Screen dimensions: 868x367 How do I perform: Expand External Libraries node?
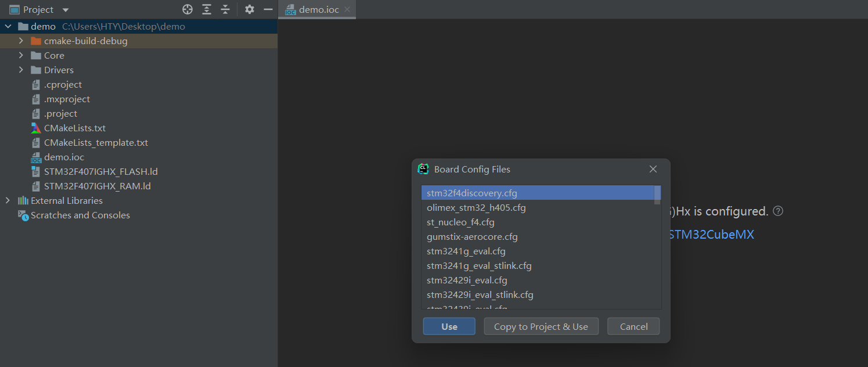coord(8,201)
